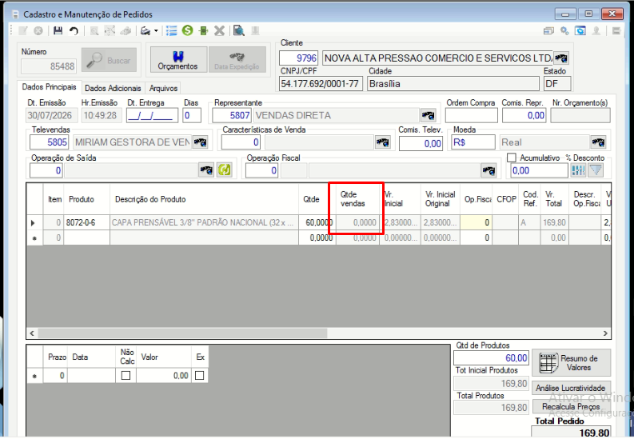Click the cascading windows toolbar icon
This screenshot has width=634, height=439.
tap(549, 31)
